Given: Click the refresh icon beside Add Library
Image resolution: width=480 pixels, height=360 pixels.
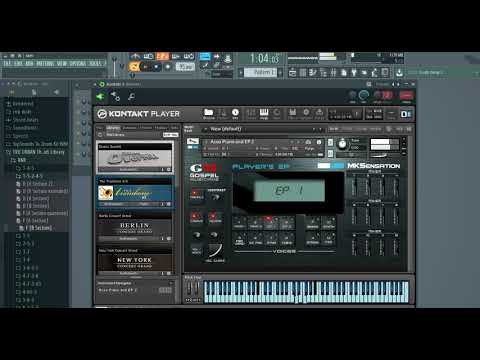Looking at the screenshot, I should pos(100,135).
